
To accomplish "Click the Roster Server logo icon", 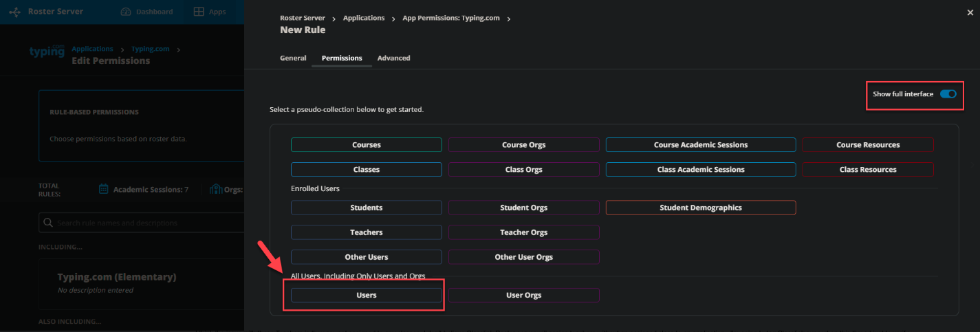I will click(x=14, y=12).
